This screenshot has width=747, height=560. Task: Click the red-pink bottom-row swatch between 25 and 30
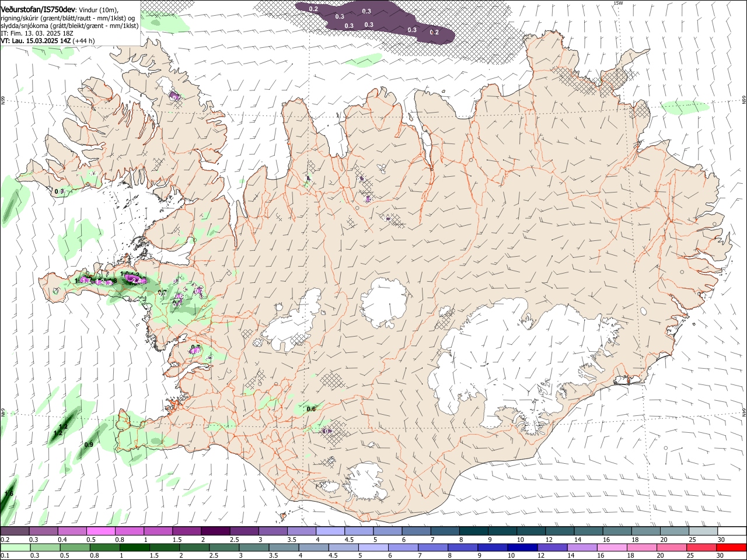pyautogui.click(x=702, y=547)
